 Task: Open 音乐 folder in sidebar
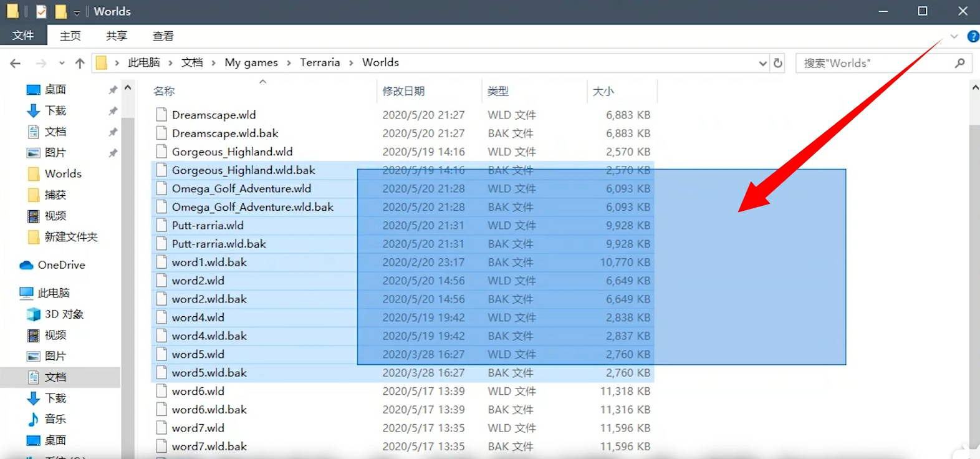click(x=55, y=419)
